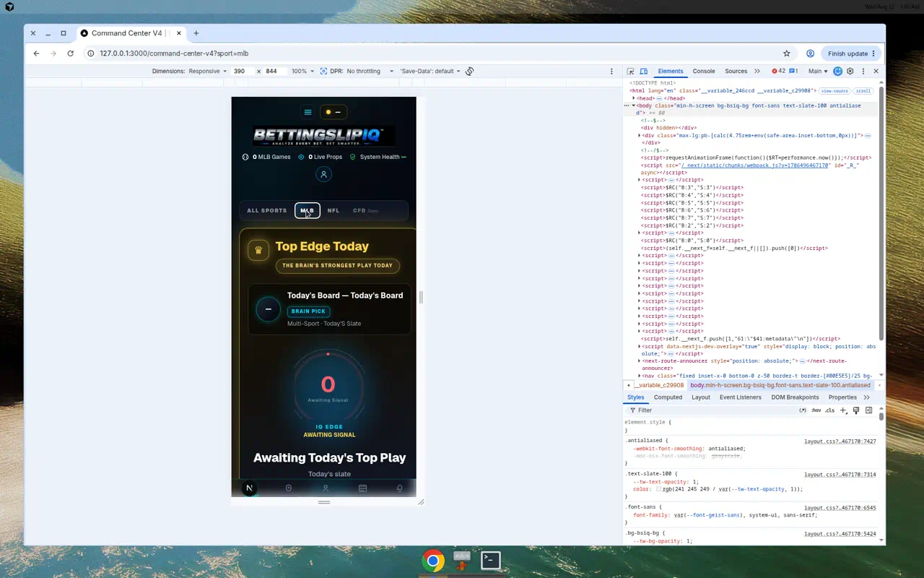Click the CFB Soon tab
The height and width of the screenshot is (578, 924).
[365, 211]
